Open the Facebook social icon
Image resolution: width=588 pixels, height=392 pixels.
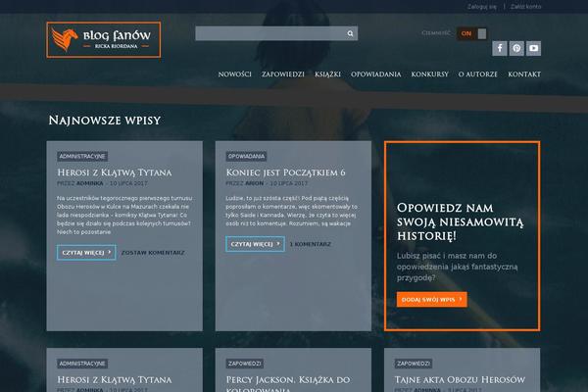(x=500, y=48)
